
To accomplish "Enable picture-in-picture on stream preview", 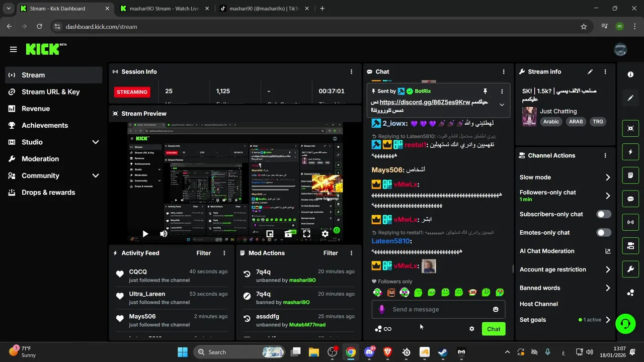I will tap(270, 234).
